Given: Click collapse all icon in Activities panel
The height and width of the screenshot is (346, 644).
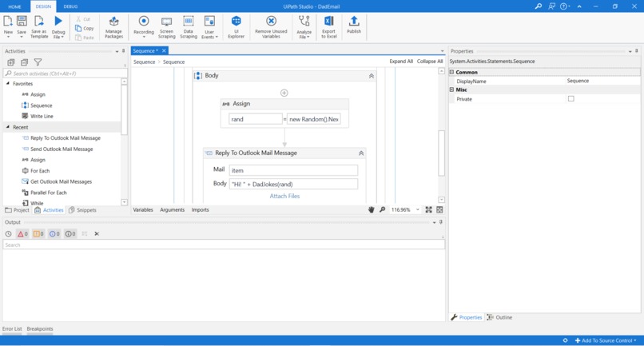Looking at the screenshot, I should click(24, 62).
